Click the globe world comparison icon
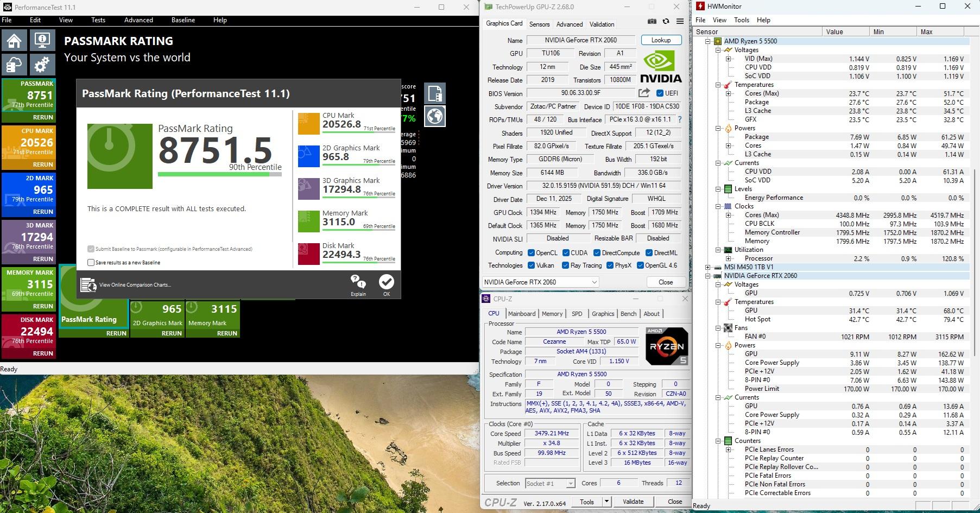The width and height of the screenshot is (980, 513). (x=435, y=116)
